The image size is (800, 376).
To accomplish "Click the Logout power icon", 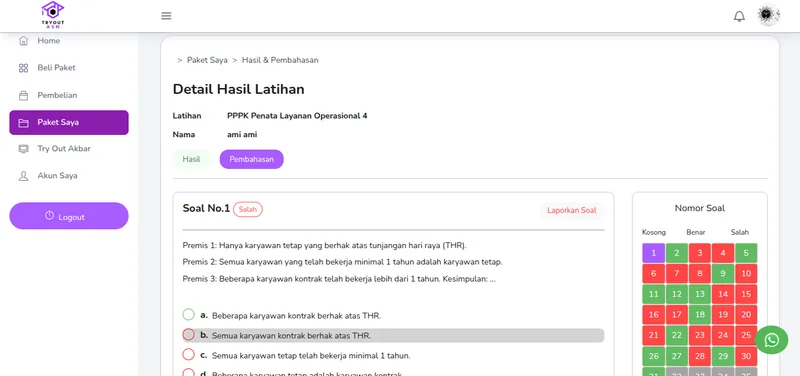I will 49,216.
